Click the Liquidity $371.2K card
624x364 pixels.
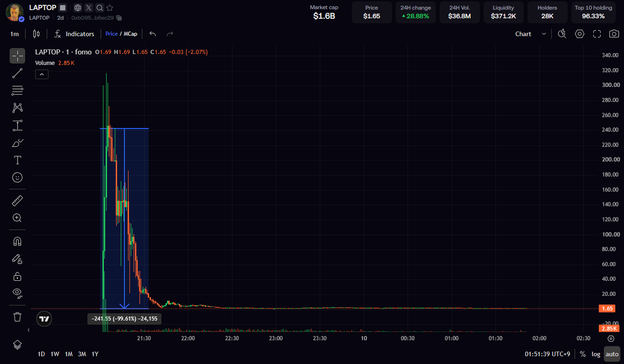click(x=503, y=12)
